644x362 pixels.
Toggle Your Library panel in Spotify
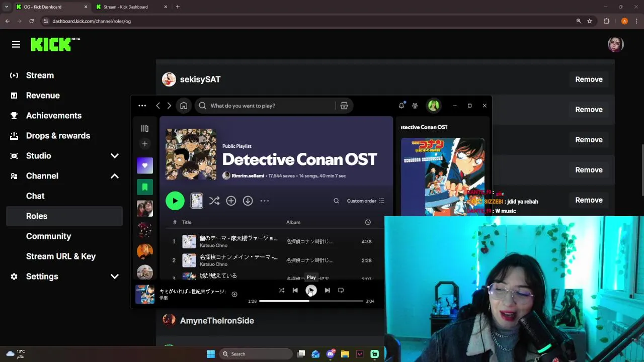(x=145, y=128)
